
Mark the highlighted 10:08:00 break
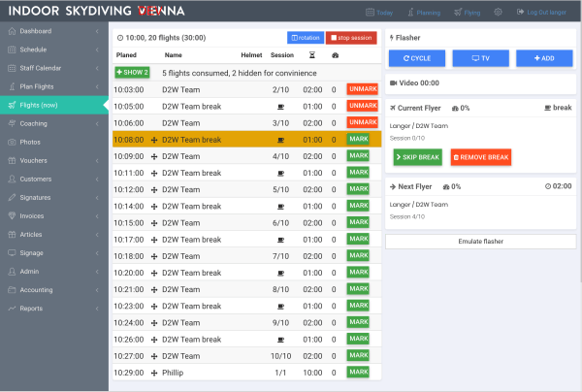pos(358,139)
